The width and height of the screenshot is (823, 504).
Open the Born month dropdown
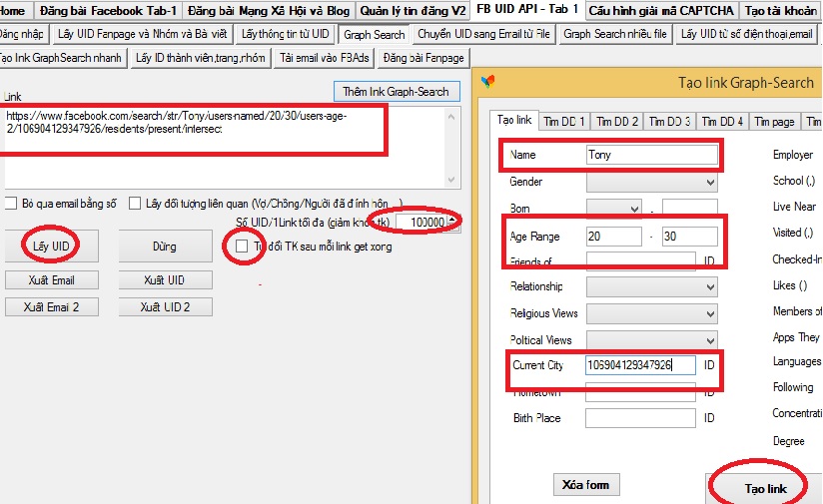point(613,209)
